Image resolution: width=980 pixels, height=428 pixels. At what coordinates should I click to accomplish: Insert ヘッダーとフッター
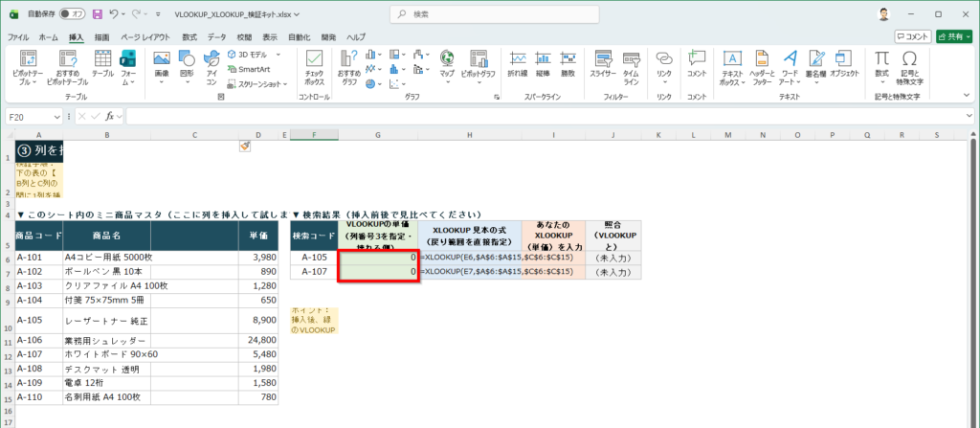(x=761, y=68)
